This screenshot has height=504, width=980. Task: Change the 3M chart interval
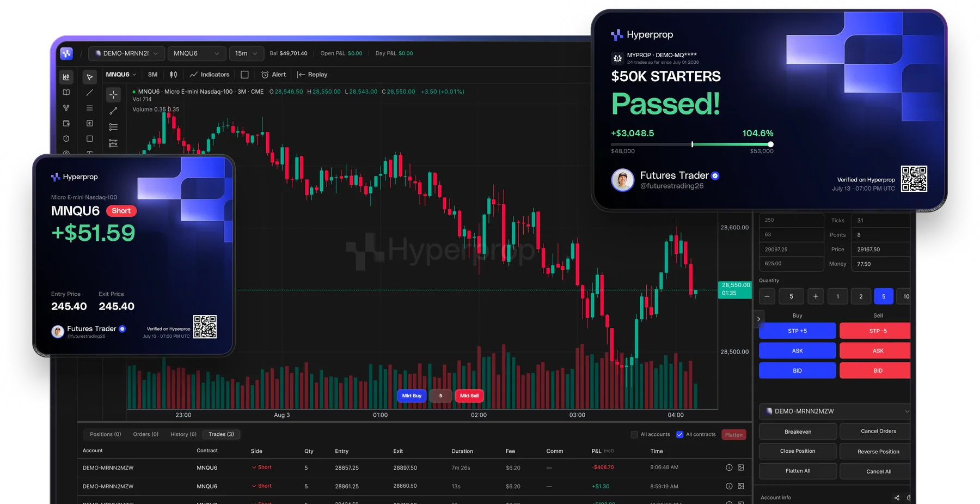(x=153, y=75)
